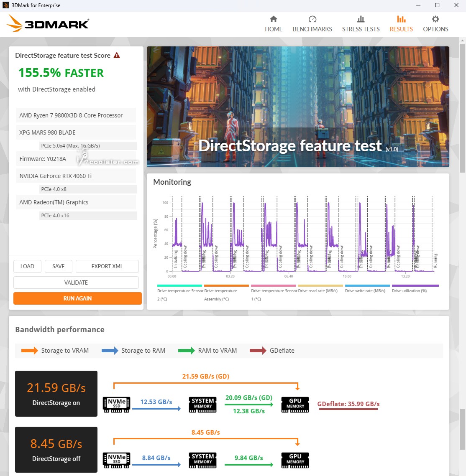Toggle the Drive read rate legend swatch
Image resolution: width=466 pixels, height=476 pixels.
point(320,286)
